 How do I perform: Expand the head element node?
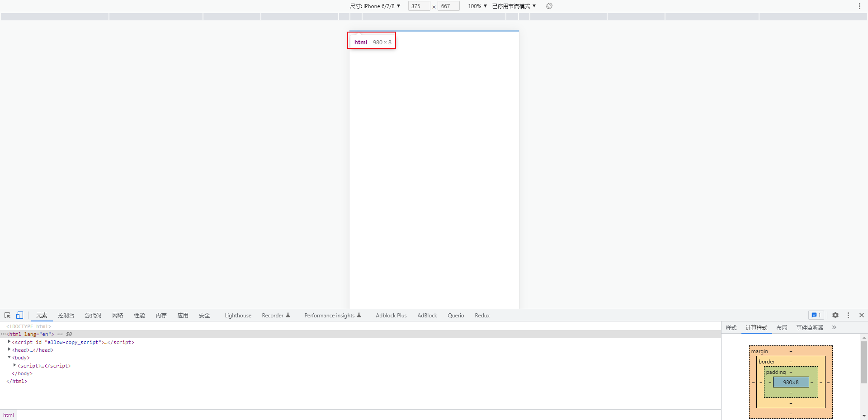pos(9,349)
